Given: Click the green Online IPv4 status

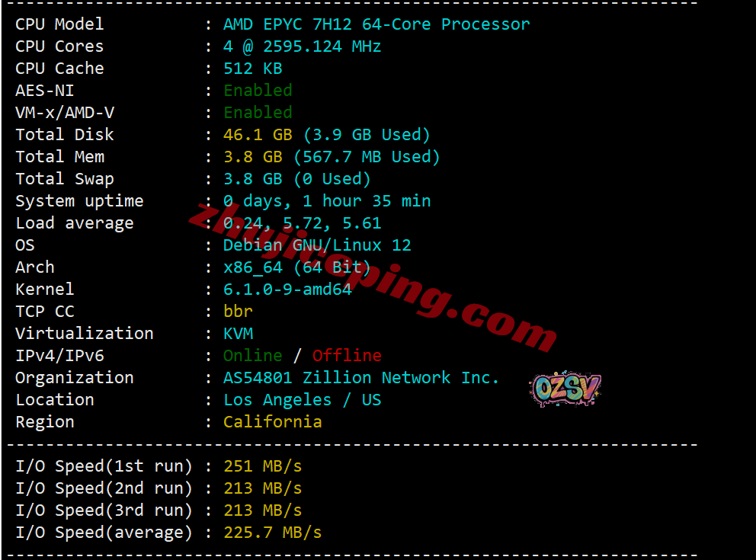Looking at the screenshot, I should click(x=253, y=356).
